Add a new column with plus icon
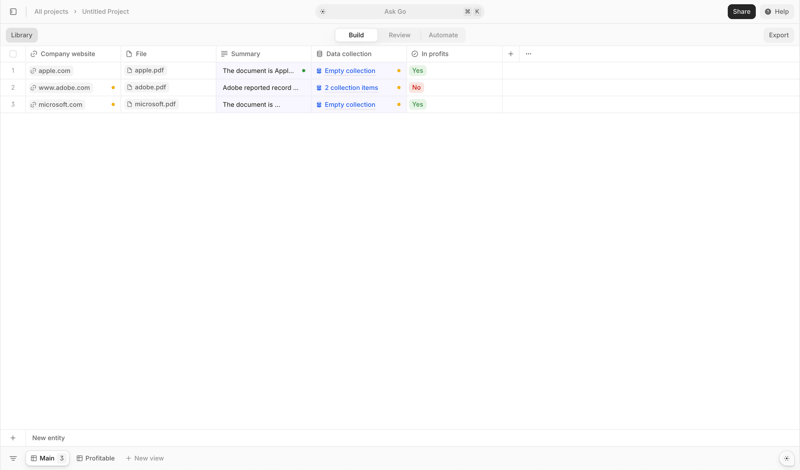This screenshot has height=470, width=800. [x=511, y=54]
